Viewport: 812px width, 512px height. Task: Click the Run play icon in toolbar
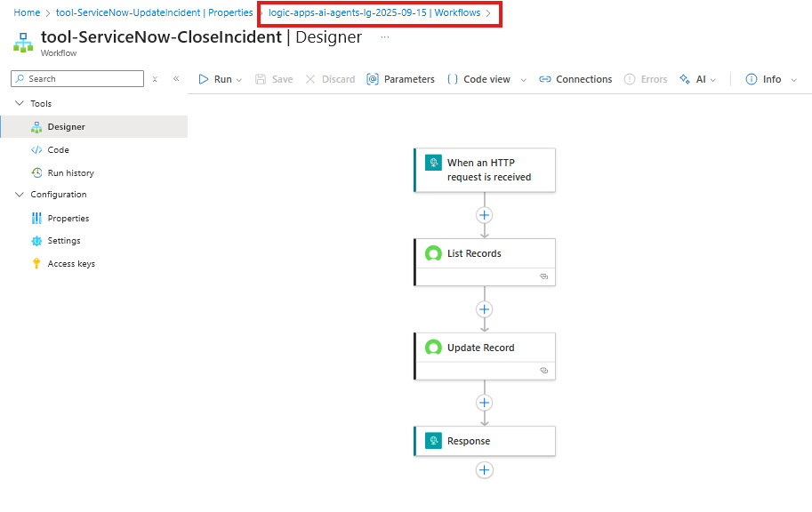204,79
